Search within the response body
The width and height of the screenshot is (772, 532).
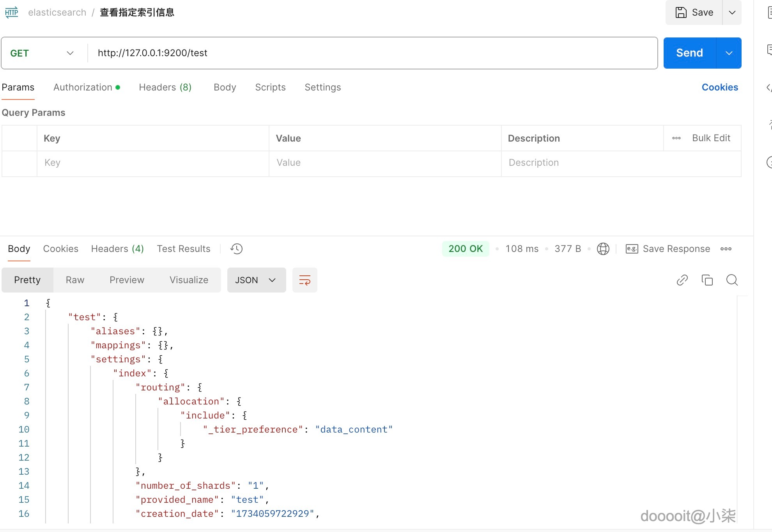pos(732,280)
